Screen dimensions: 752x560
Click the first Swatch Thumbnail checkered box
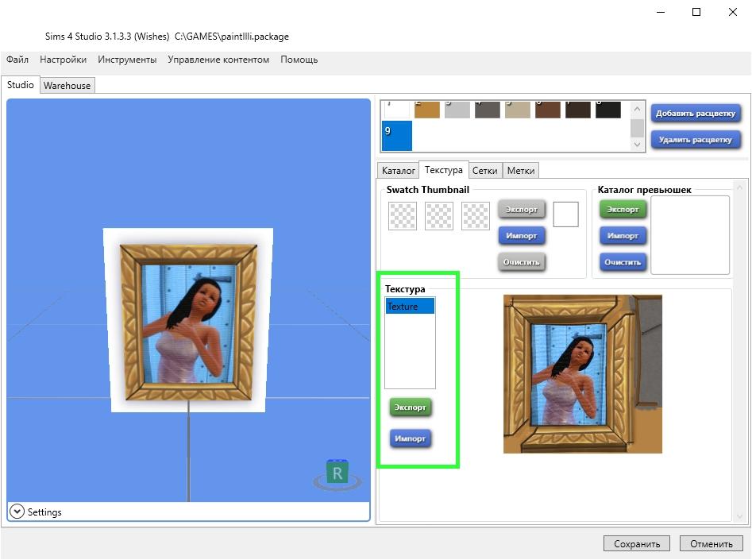point(402,215)
